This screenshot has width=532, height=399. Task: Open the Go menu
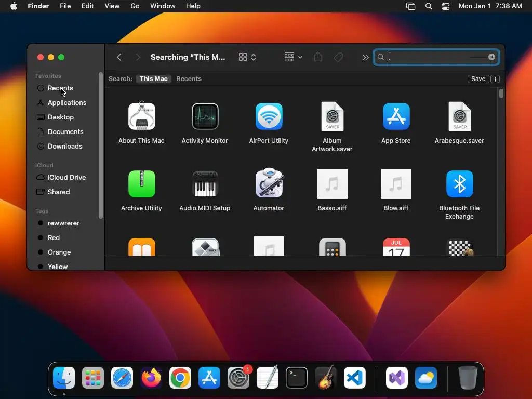pyautogui.click(x=135, y=6)
